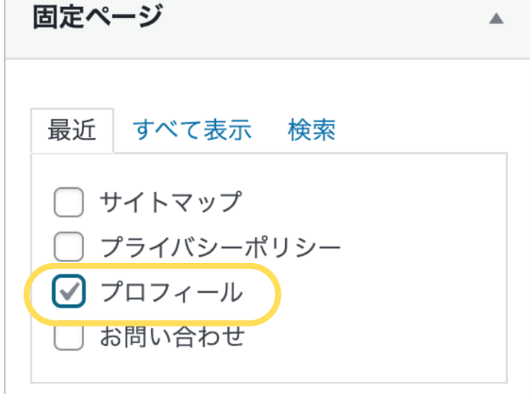Uncheck the プロフィール checkbox

coord(69,292)
